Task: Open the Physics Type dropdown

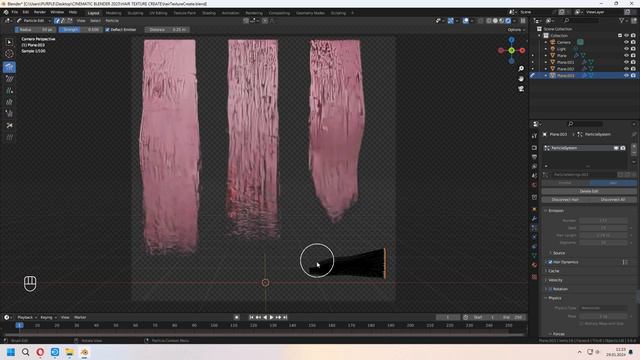Action: click(603, 308)
